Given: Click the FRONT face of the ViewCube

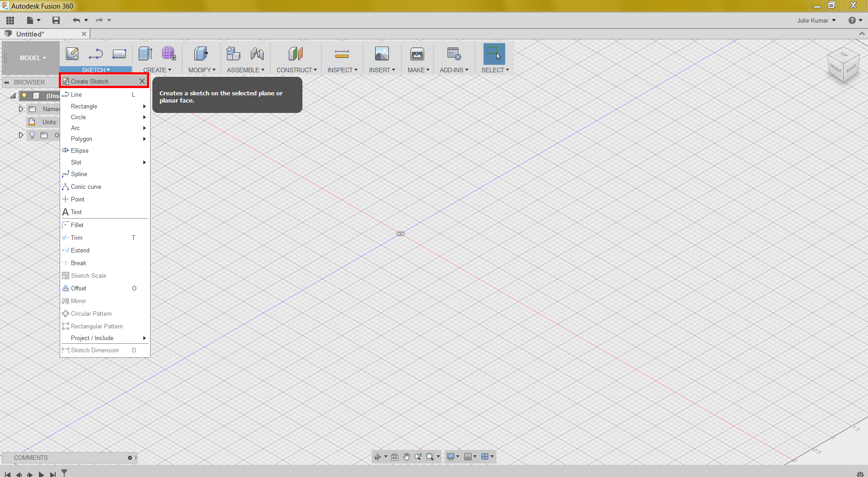Looking at the screenshot, I should 836,68.
